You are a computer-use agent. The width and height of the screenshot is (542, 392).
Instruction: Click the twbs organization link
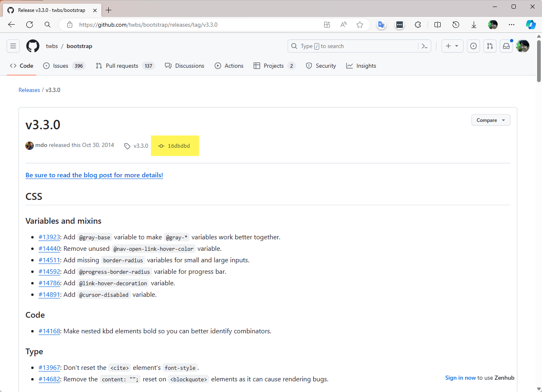tap(52, 46)
